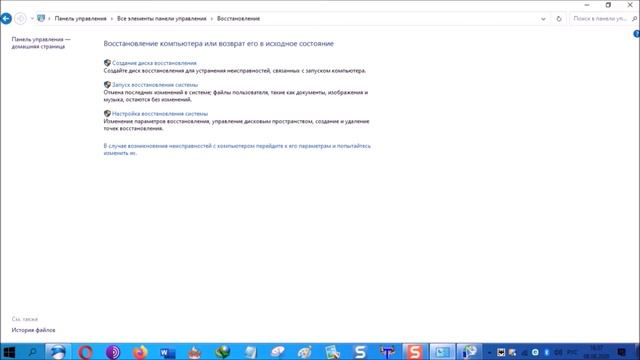Go to 'Панель управления' breadcrumb
The image size is (640, 360).
[80, 19]
